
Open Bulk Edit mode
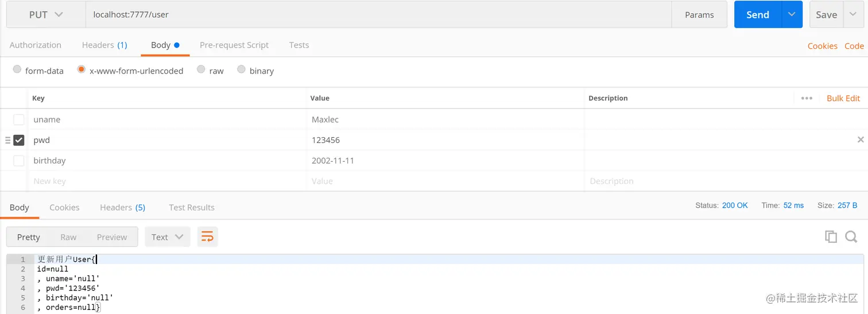click(x=843, y=98)
